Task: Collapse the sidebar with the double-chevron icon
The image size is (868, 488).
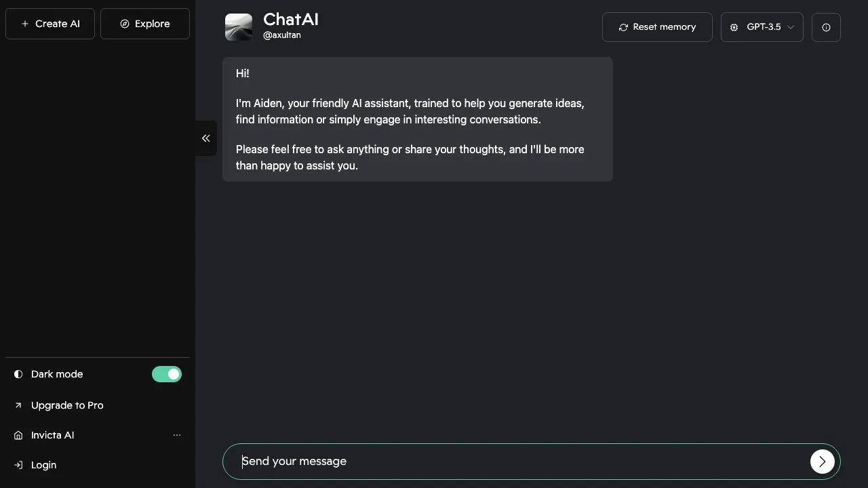Action: (206, 138)
